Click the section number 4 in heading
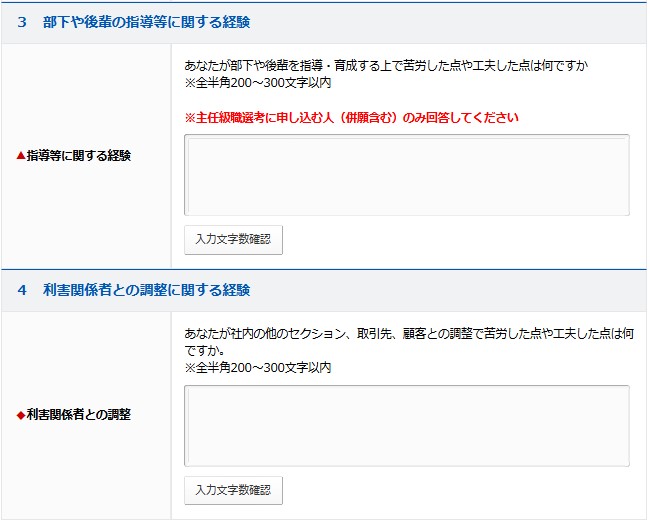The height and width of the screenshot is (520, 650). [22, 290]
